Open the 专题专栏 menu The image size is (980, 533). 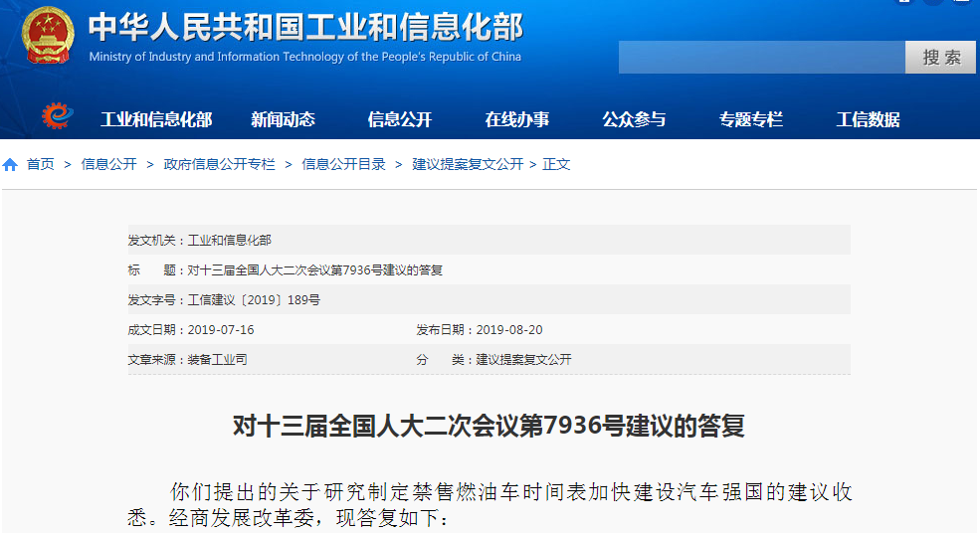(x=750, y=119)
